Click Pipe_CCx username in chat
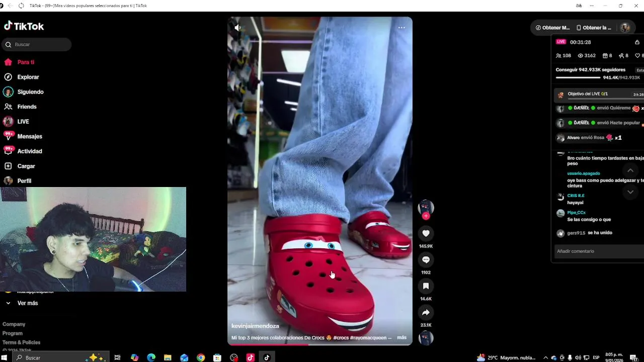The height and width of the screenshot is (362, 644). (576, 213)
